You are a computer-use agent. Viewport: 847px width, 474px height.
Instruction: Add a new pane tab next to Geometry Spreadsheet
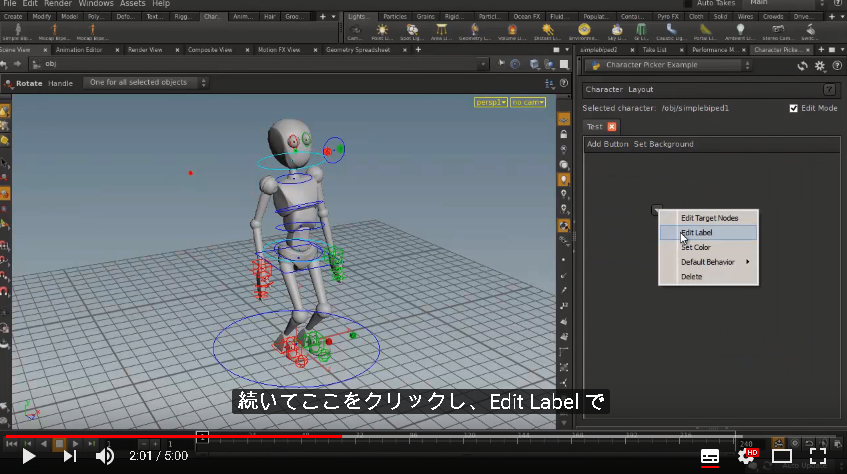418,50
